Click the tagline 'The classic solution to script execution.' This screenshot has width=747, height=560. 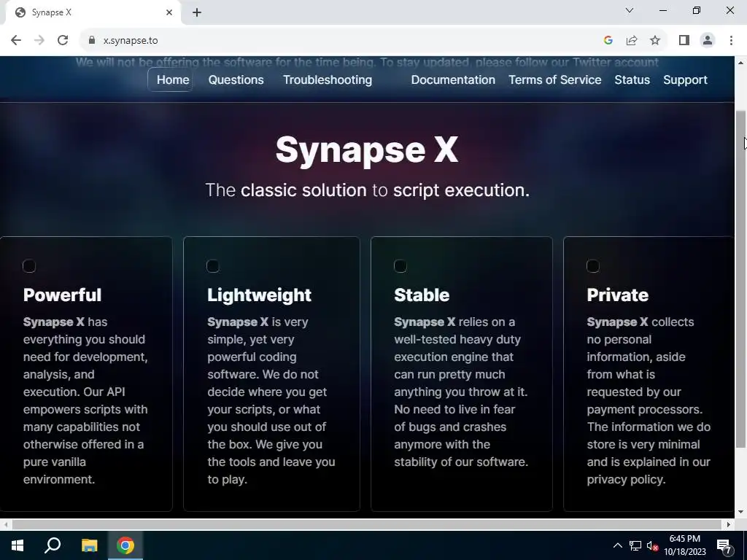(x=368, y=190)
